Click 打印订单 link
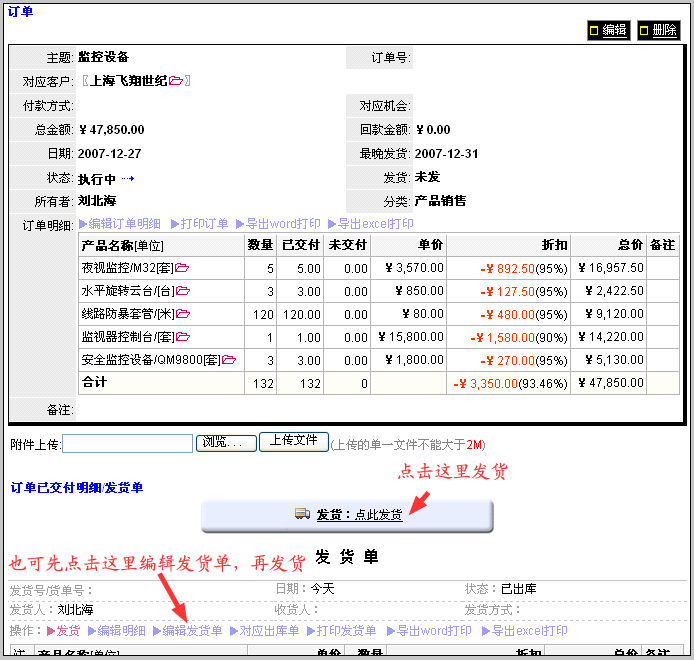This screenshot has width=694, height=660. click(x=200, y=224)
